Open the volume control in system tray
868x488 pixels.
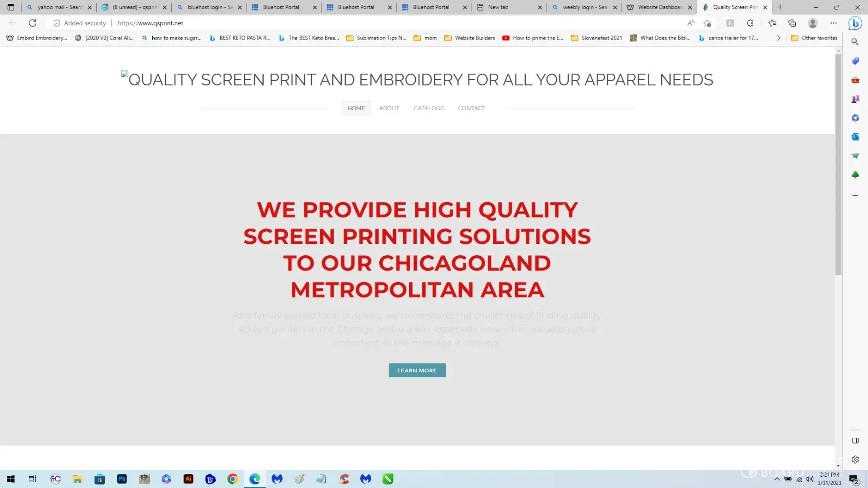[809, 479]
